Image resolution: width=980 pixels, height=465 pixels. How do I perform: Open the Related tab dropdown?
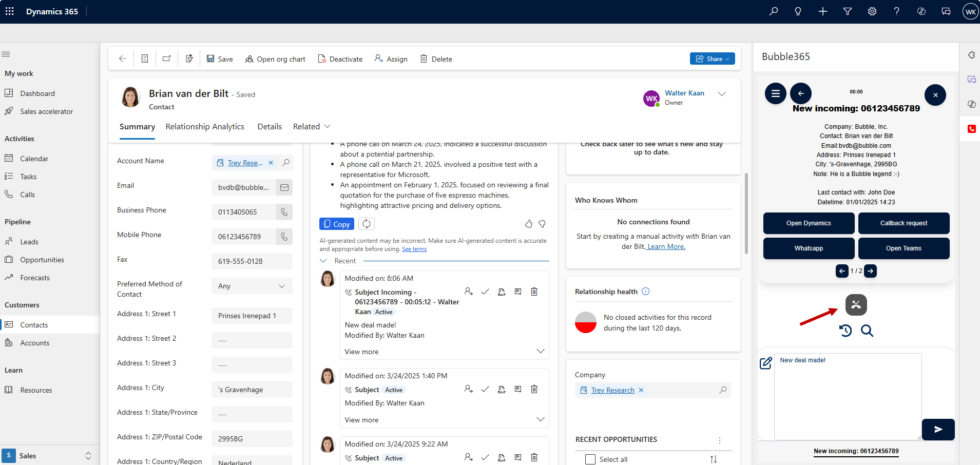(x=312, y=127)
